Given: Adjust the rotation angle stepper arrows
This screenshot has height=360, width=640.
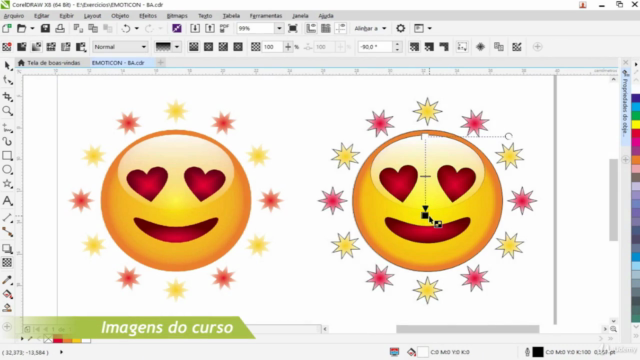Looking at the screenshot, I should 397,47.
